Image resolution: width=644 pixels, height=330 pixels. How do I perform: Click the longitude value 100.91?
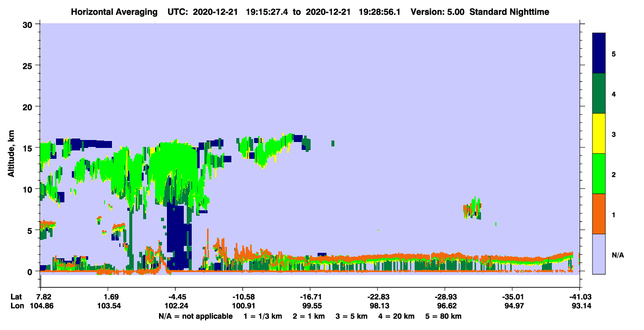242,306
